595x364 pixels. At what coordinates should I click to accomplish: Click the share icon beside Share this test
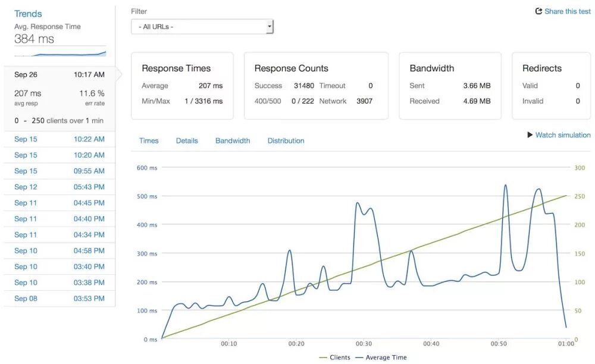click(x=539, y=11)
